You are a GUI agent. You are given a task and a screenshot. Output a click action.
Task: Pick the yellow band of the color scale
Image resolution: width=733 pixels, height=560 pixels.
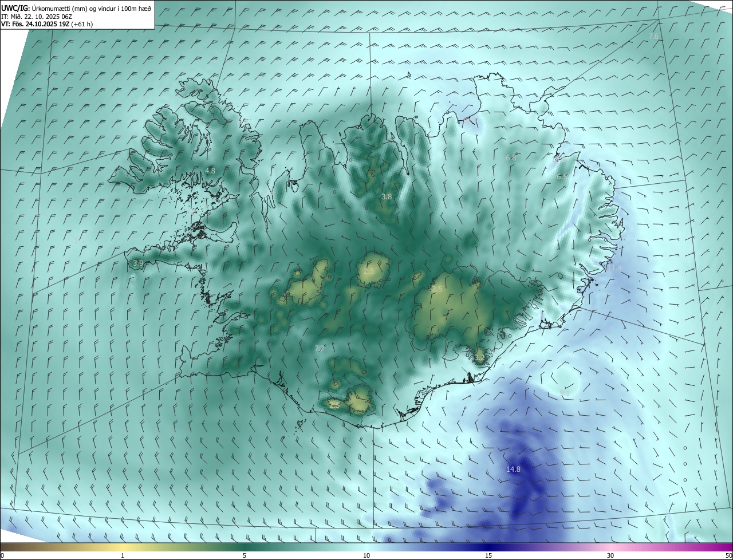[123, 547]
